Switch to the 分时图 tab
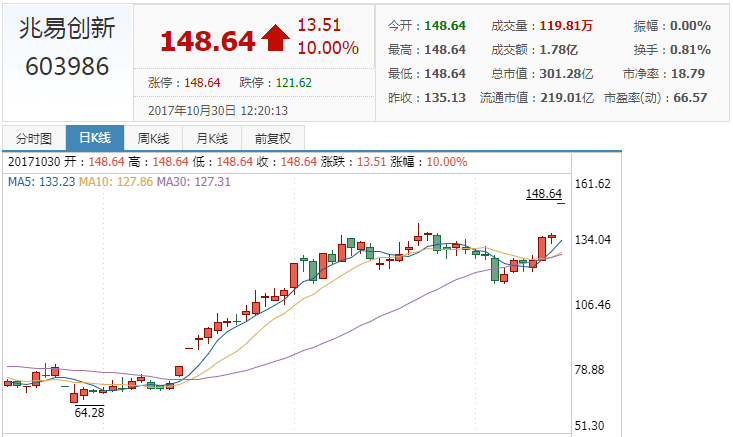The width and height of the screenshot is (733, 437). [33, 139]
